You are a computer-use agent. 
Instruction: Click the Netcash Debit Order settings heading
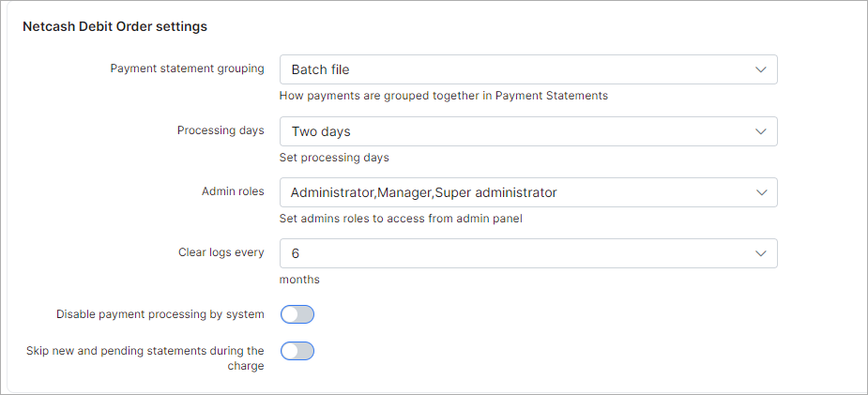point(114,26)
